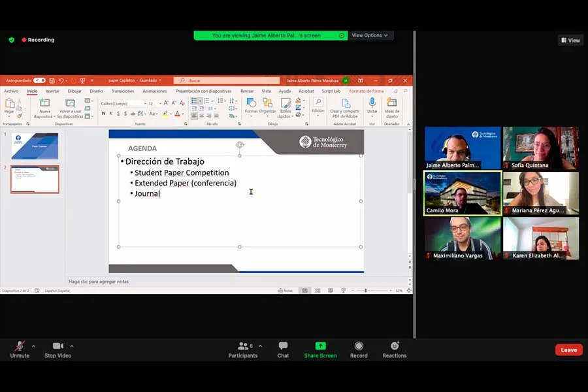Screen dimensions: 588x392
Task: Toggle the Autoguardado switch
Action: click(x=39, y=80)
